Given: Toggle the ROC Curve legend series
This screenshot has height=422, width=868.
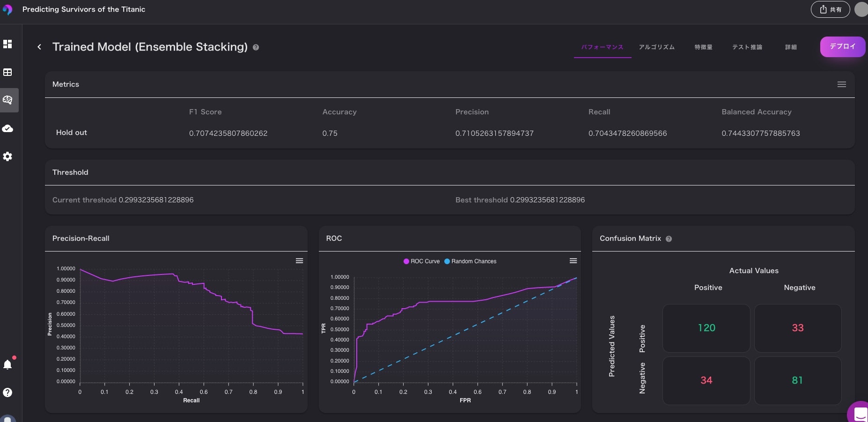Looking at the screenshot, I should (x=422, y=261).
